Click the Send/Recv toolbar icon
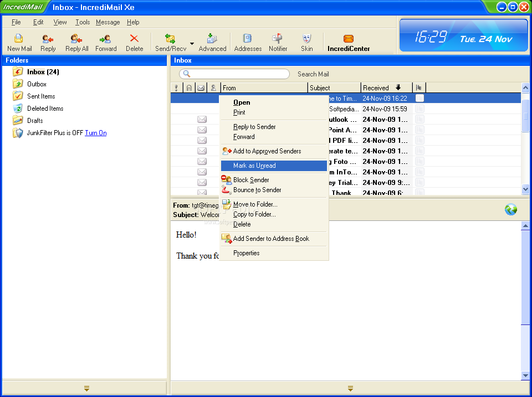Image resolution: width=532 pixels, height=397 pixels. (x=170, y=39)
